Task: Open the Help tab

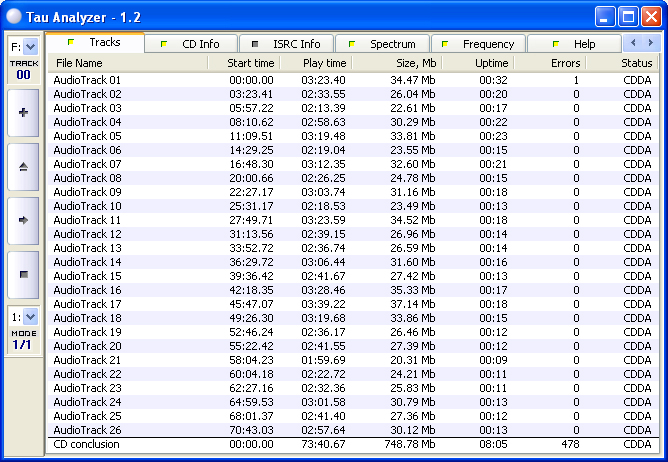Action: 575,44
